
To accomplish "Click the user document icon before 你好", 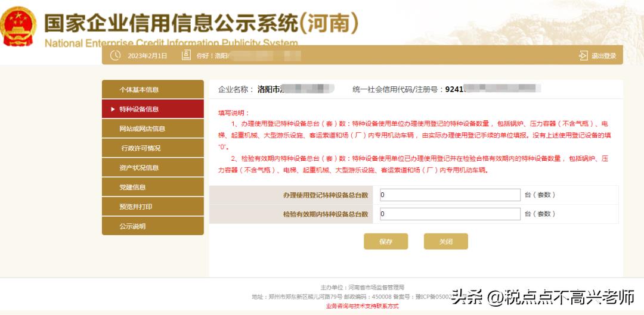I will (186, 55).
